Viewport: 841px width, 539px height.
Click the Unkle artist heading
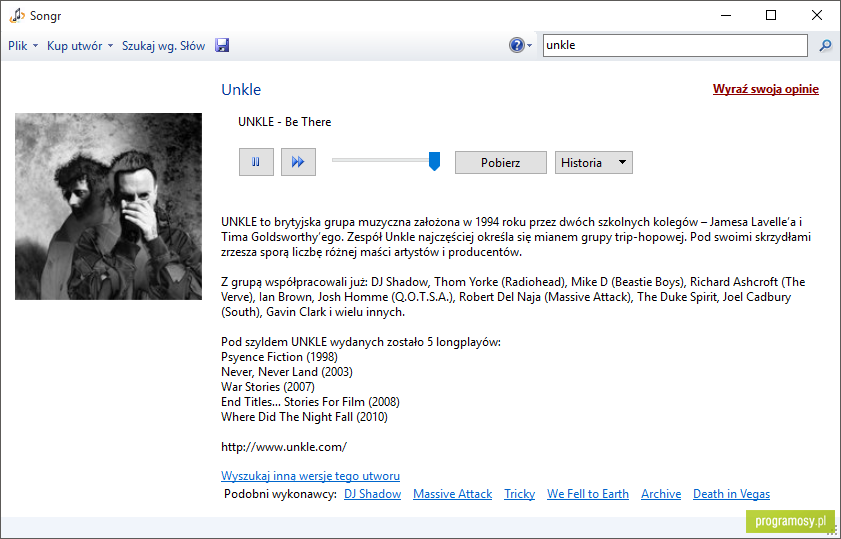tap(241, 90)
